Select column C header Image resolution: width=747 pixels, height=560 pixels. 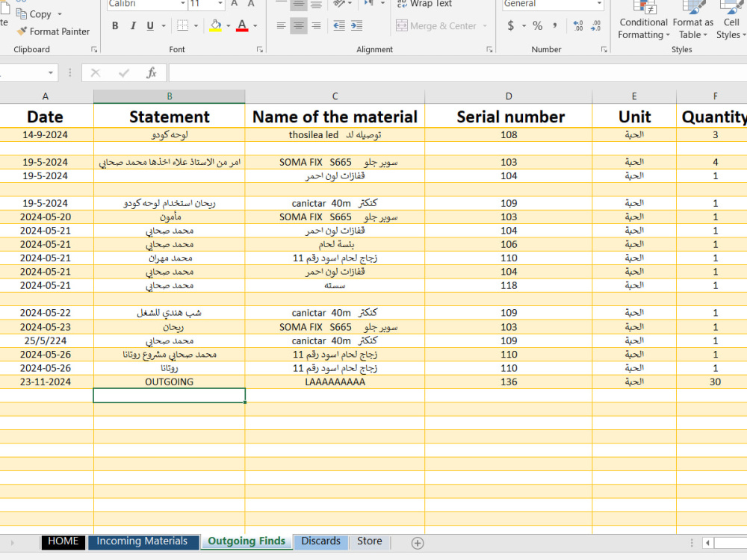pos(335,96)
